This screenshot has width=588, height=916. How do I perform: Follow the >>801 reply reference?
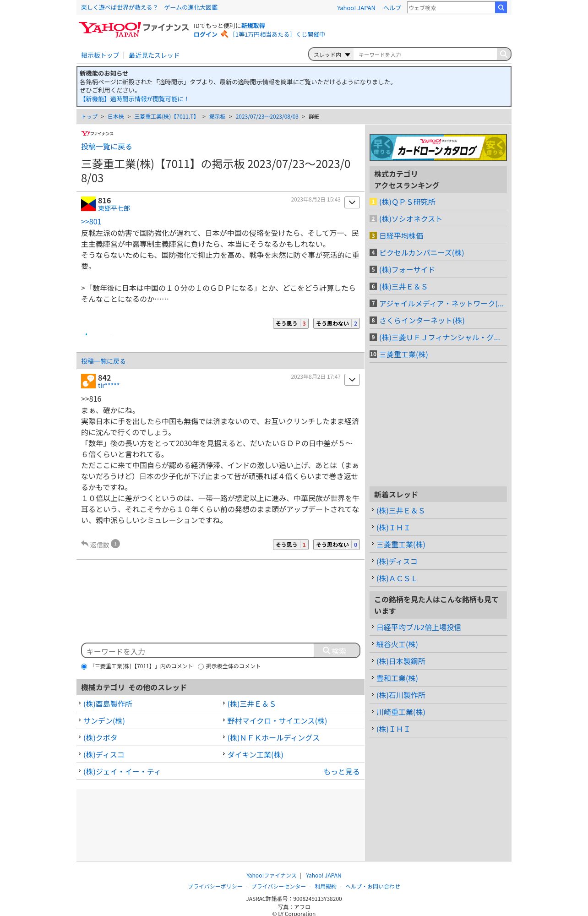click(91, 222)
